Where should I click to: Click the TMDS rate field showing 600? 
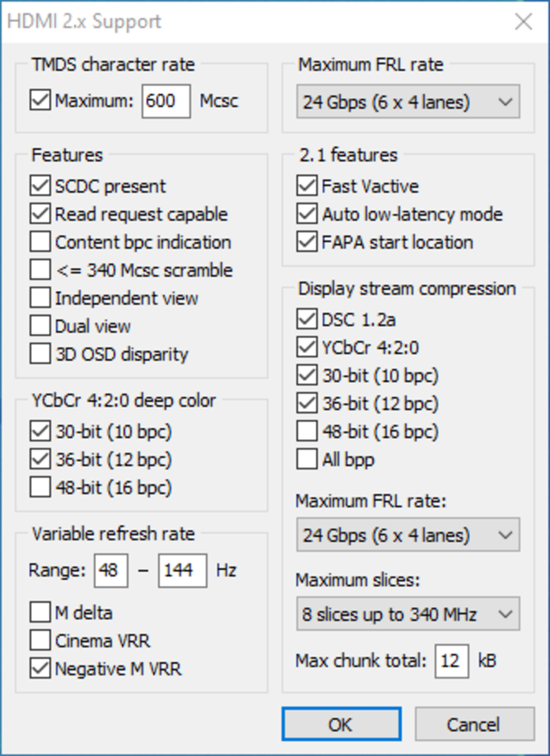(x=166, y=101)
